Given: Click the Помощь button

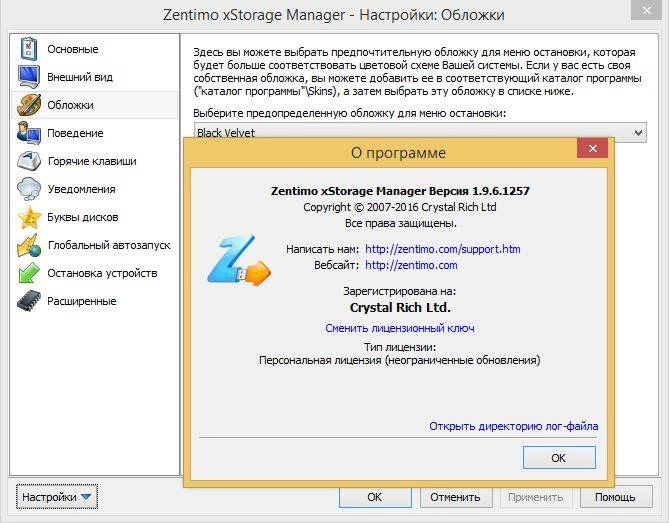Looking at the screenshot, I should click(x=616, y=497).
